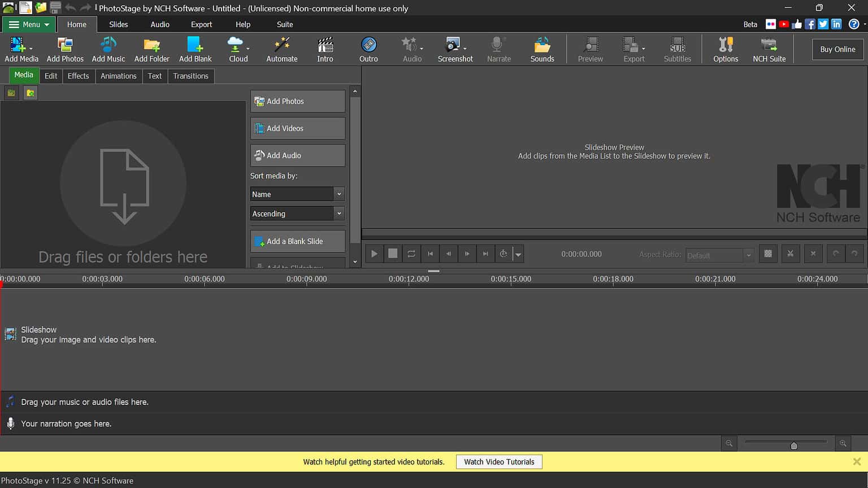Click the Buy Online button

pyautogui.click(x=837, y=49)
